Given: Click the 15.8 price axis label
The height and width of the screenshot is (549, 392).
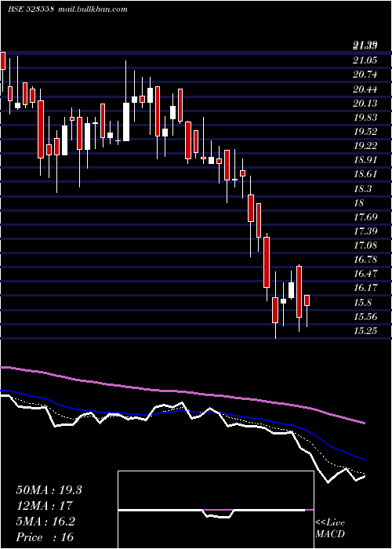Looking at the screenshot, I should click(x=363, y=303).
